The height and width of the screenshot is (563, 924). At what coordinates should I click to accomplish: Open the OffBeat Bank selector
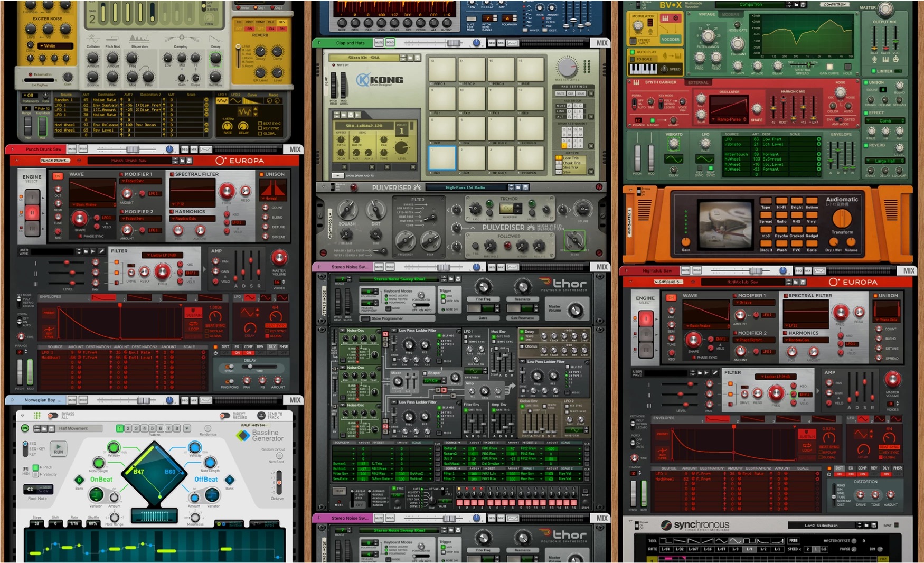(x=230, y=480)
